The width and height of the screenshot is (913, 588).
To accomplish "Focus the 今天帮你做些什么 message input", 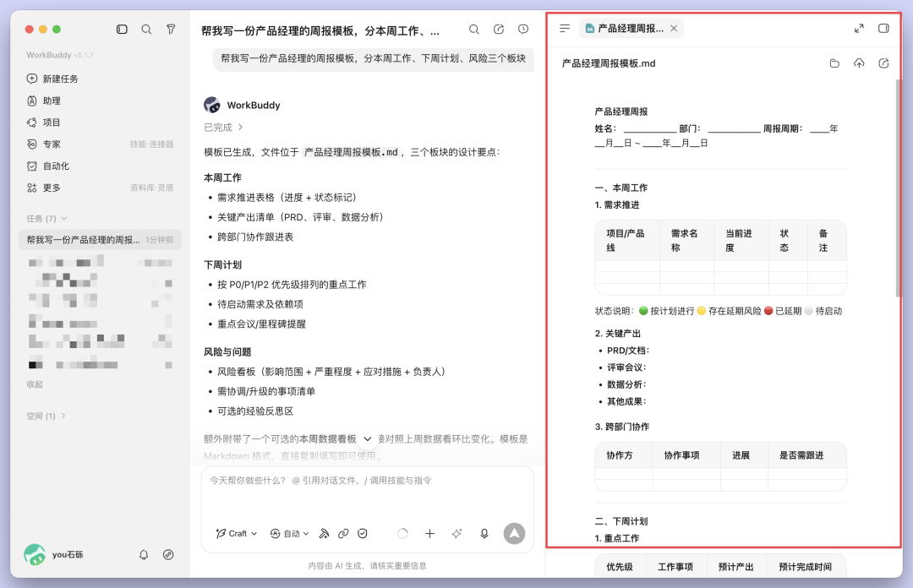I will 368,481.
